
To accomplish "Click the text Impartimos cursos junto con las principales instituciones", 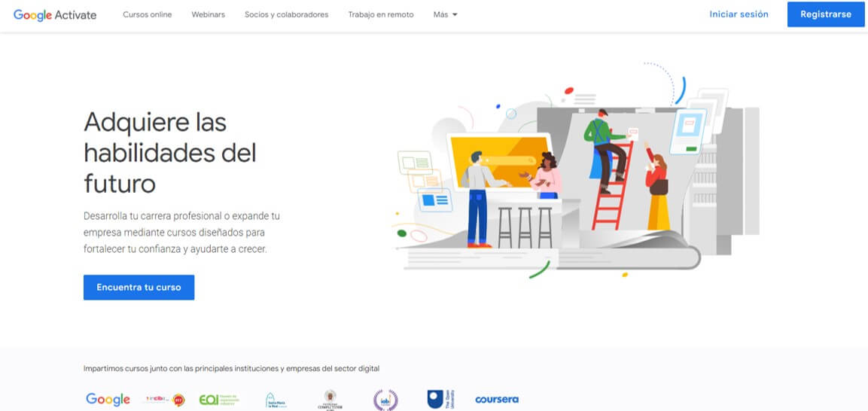I will pyautogui.click(x=231, y=368).
